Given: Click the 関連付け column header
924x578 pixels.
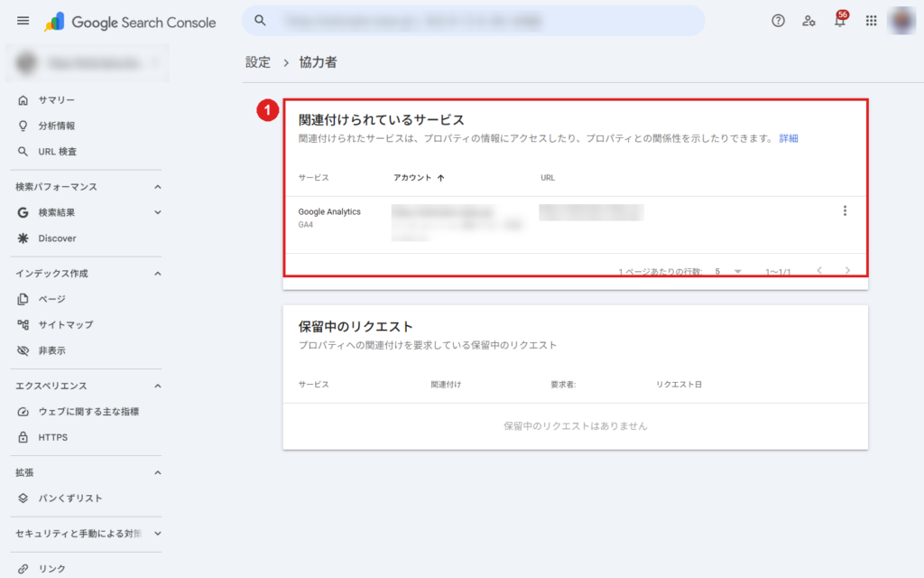Looking at the screenshot, I should click(446, 385).
